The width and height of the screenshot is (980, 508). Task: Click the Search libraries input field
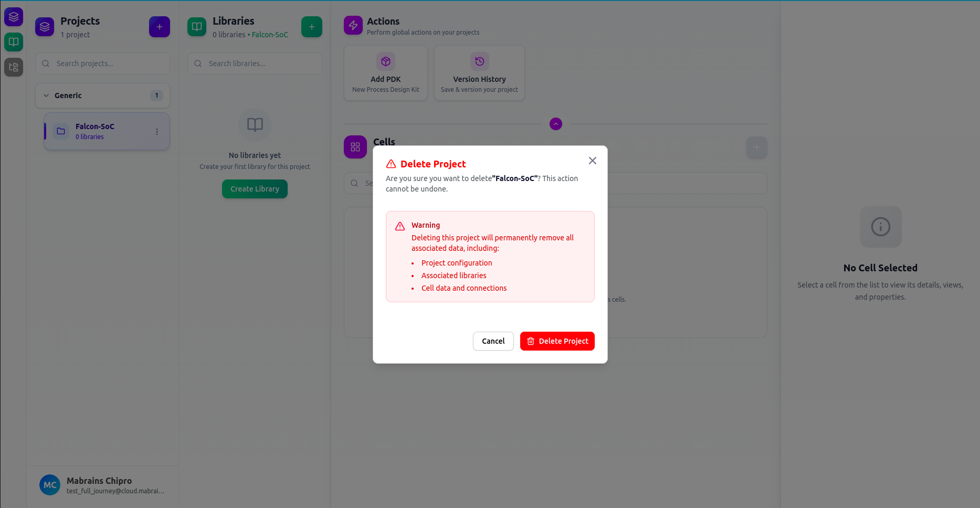pos(255,63)
